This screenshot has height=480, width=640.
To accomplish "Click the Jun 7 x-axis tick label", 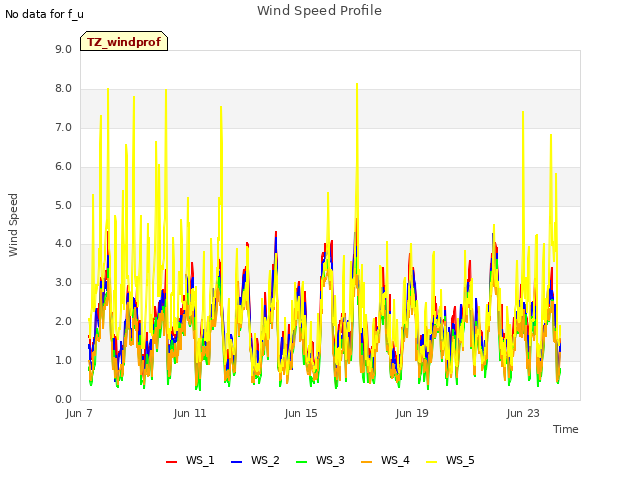I will point(79,413).
